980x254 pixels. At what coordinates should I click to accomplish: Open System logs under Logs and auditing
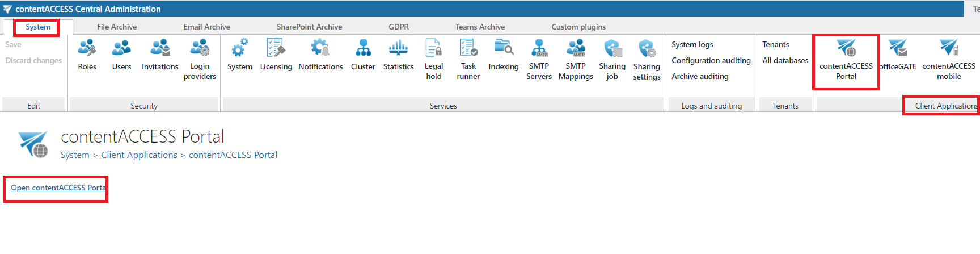[692, 44]
